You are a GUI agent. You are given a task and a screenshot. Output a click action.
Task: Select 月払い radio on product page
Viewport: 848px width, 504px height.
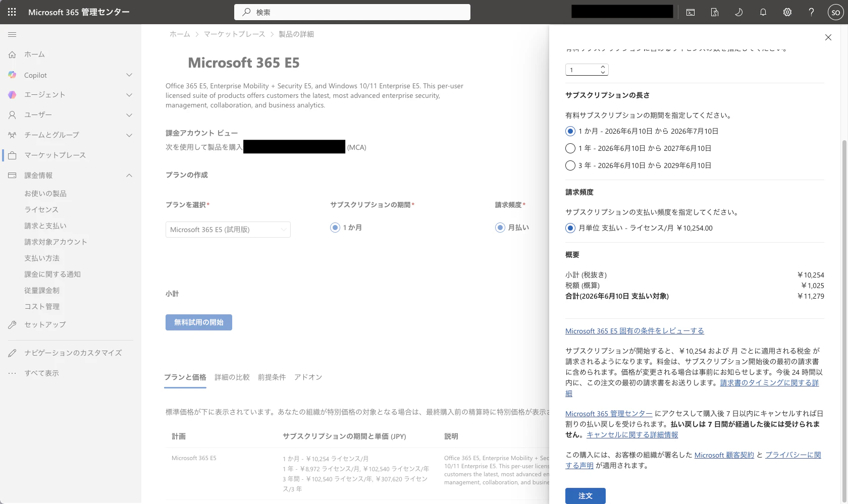(x=500, y=228)
